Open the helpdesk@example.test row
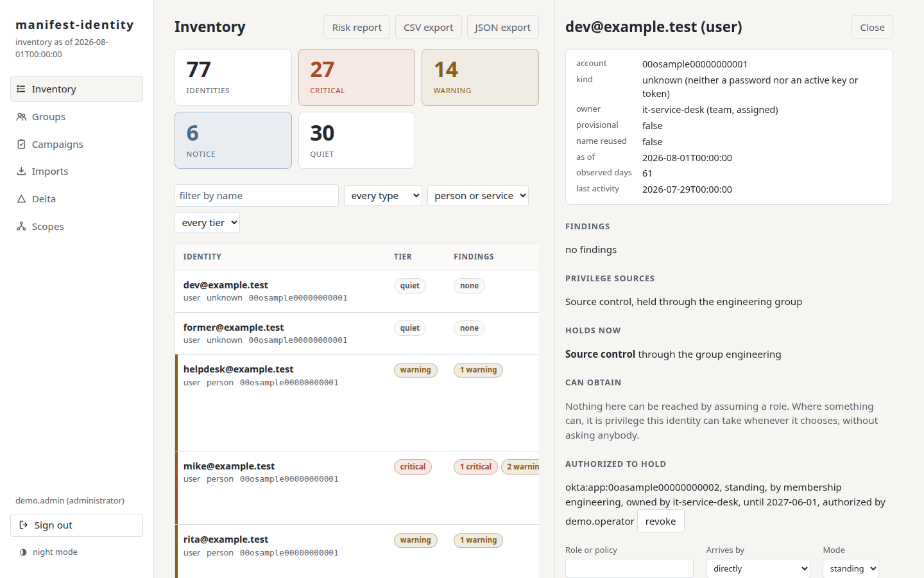The width and height of the screenshot is (924, 578). coord(357,403)
